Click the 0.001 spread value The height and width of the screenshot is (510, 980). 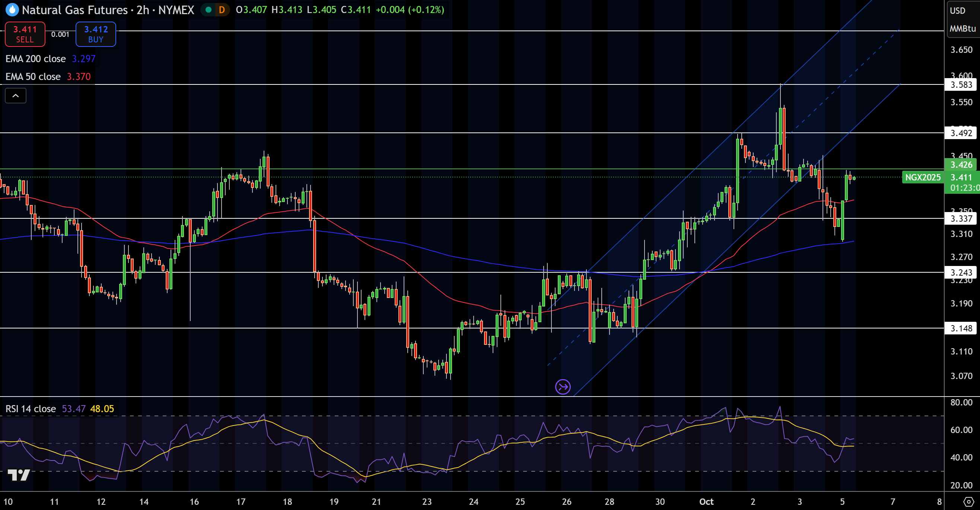point(60,34)
